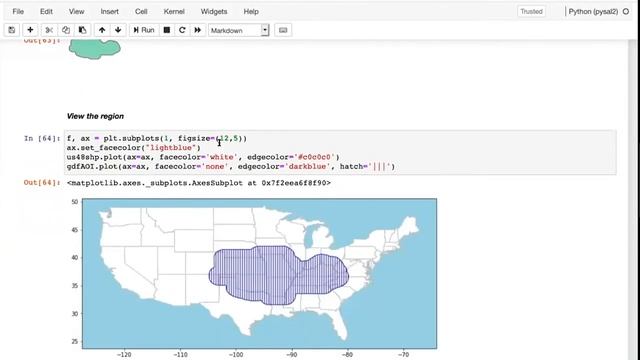Viewport: 640px width, 360px height.
Task: Open the Kernel menu
Action: [174, 11]
